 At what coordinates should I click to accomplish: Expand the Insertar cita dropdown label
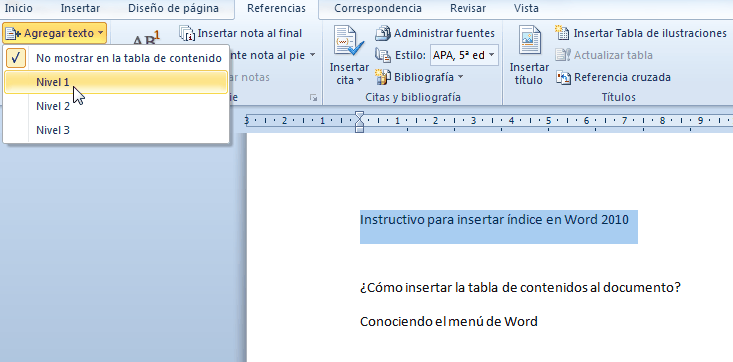(x=349, y=74)
